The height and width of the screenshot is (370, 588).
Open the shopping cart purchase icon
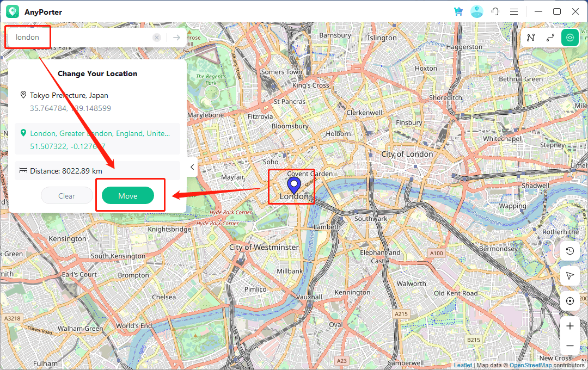pyautogui.click(x=458, y=11)
